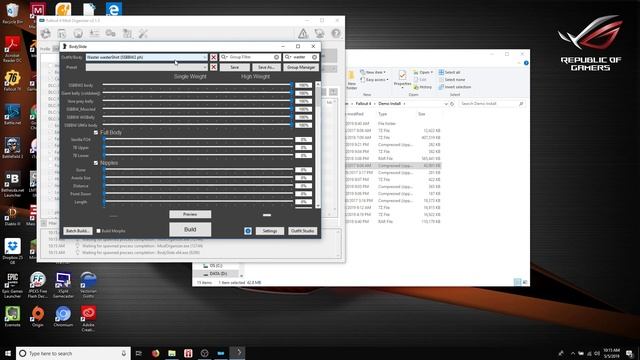Open the Easy access dropdown in Explorer
This screenshot has width=640, height=360.
375,80
